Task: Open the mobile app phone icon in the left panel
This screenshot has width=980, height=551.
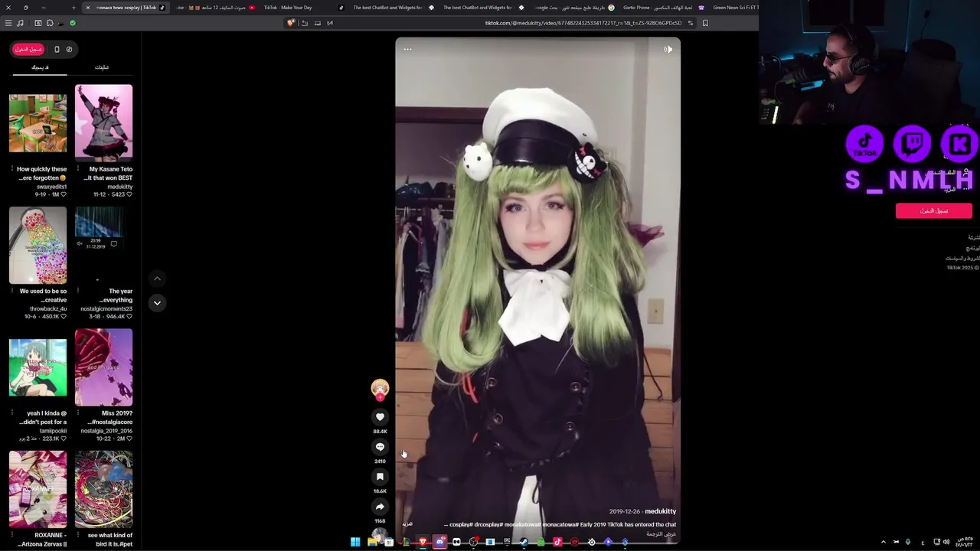Action: [x=57, y=49]
